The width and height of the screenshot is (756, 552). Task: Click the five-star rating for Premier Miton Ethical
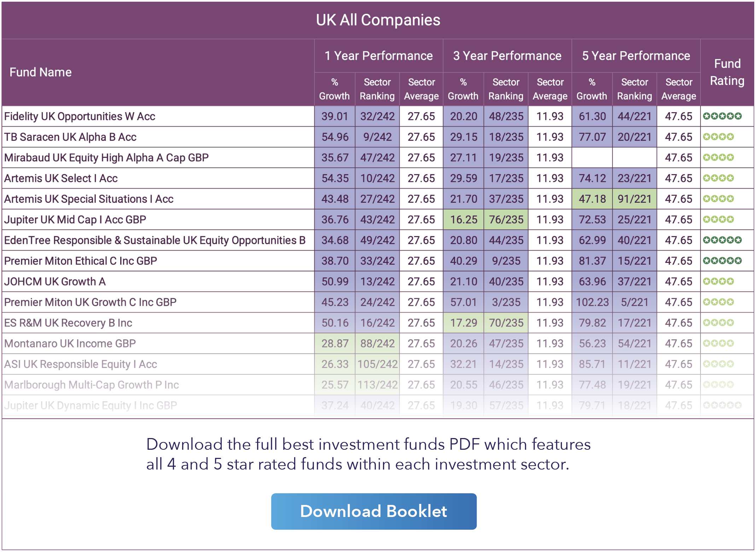(x=722, y=261)
